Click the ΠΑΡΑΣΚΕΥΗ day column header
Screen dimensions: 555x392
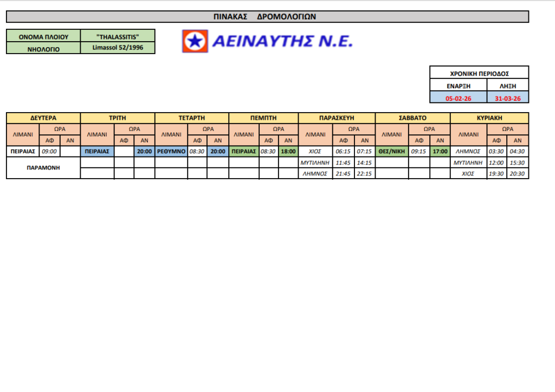pyautogui.click(x=337, y=117)
